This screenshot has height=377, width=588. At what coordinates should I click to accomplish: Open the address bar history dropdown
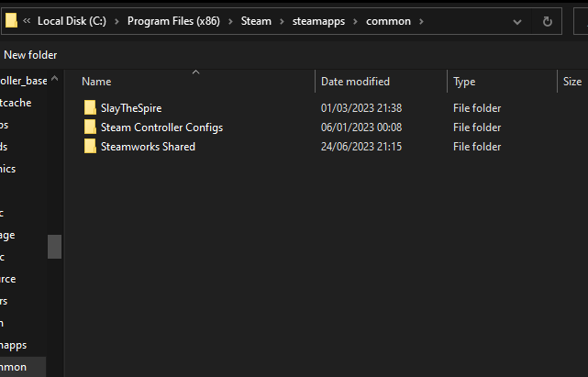pos(520,21)
